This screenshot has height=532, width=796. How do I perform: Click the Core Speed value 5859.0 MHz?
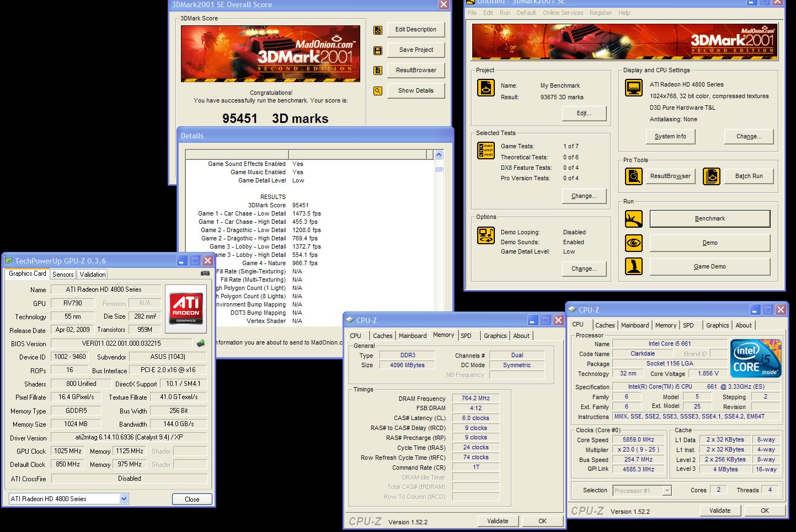click(639, 440)
